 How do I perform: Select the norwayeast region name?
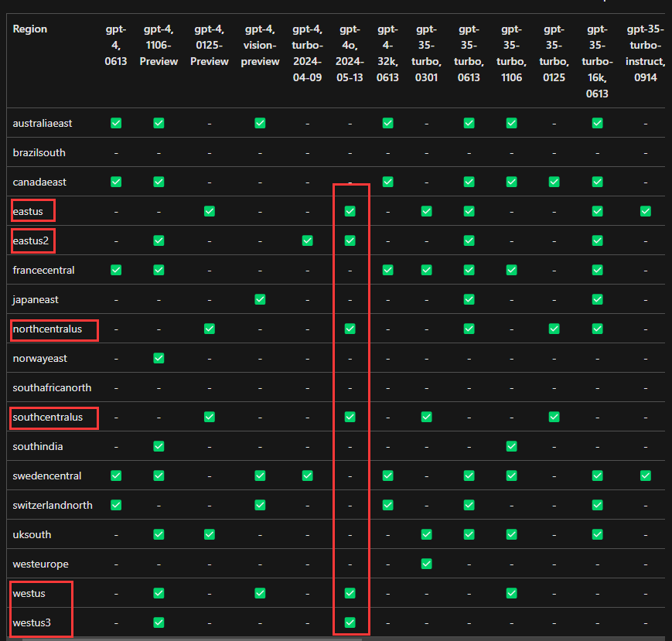40,358
